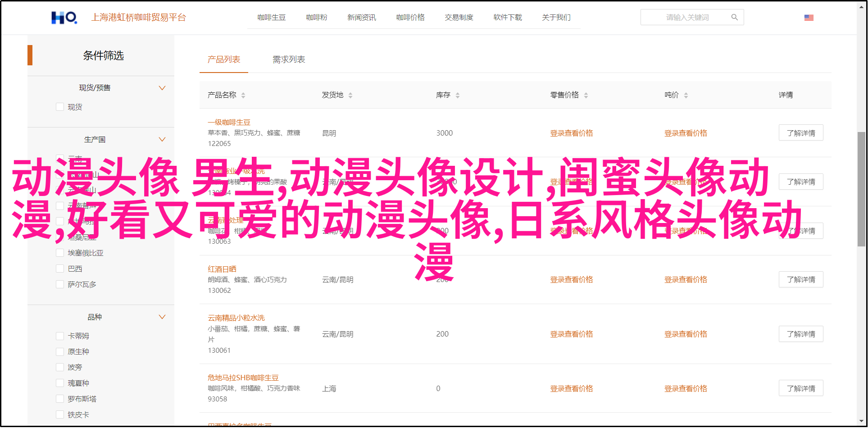Tick the 埃塞俄比亚 checkbox

[x=59, y=253]
